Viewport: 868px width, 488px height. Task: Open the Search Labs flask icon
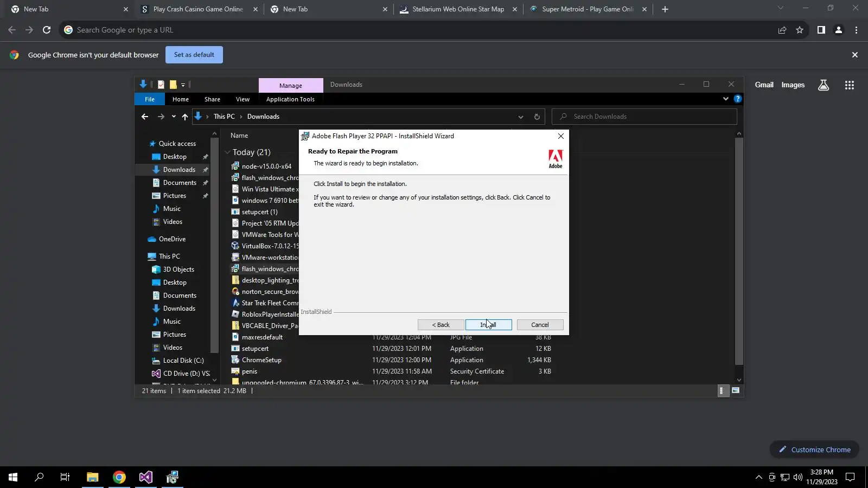click(x=824, y=85)
